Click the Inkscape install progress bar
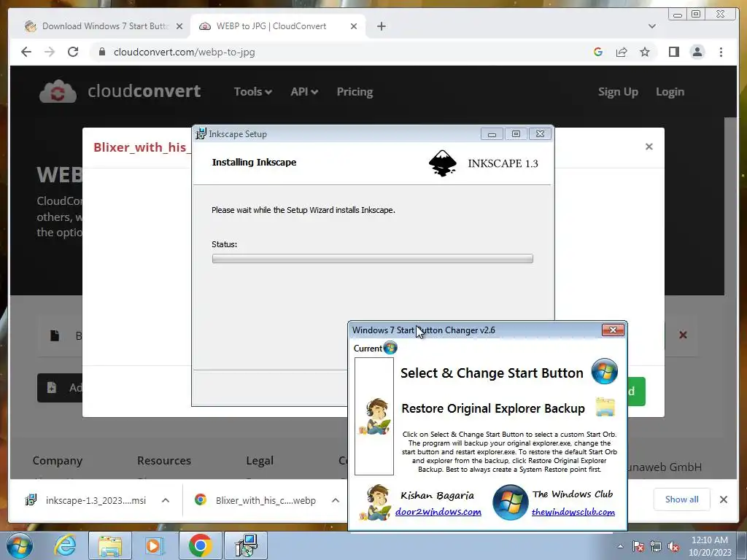This screenshot has width=747, height=560. point(373,259)
